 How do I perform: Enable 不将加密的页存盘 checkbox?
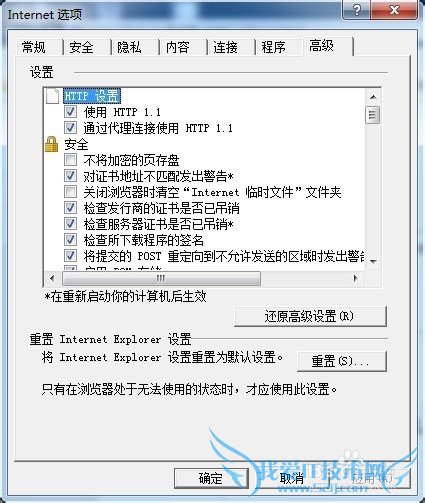point(70,160)
